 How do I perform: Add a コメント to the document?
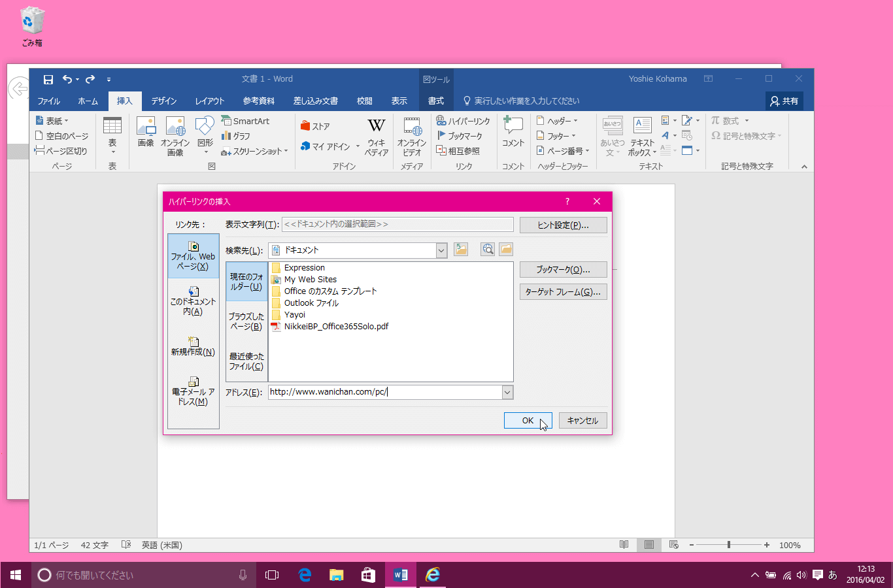513,133
